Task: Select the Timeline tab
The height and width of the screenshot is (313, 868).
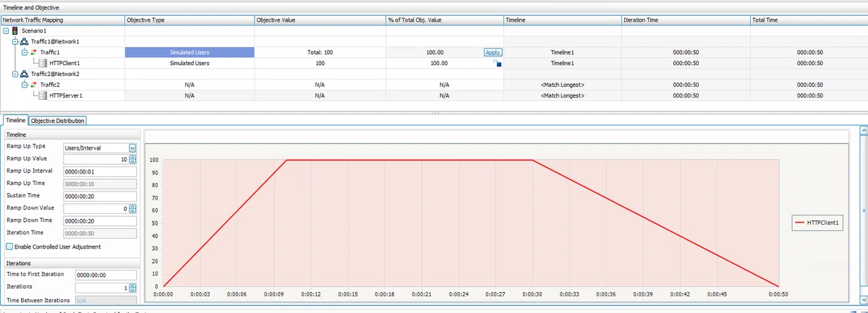Action: (x=15, y=121)
